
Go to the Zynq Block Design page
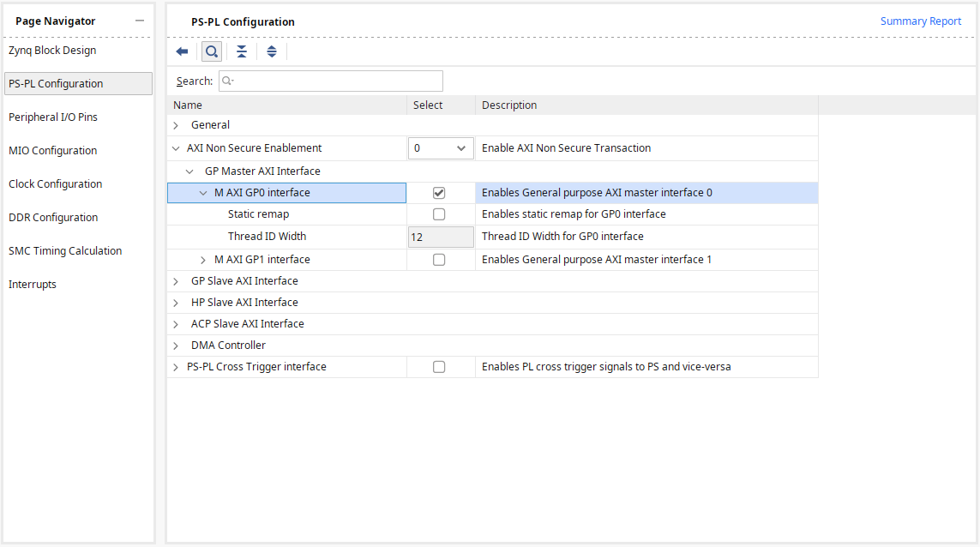52,51
